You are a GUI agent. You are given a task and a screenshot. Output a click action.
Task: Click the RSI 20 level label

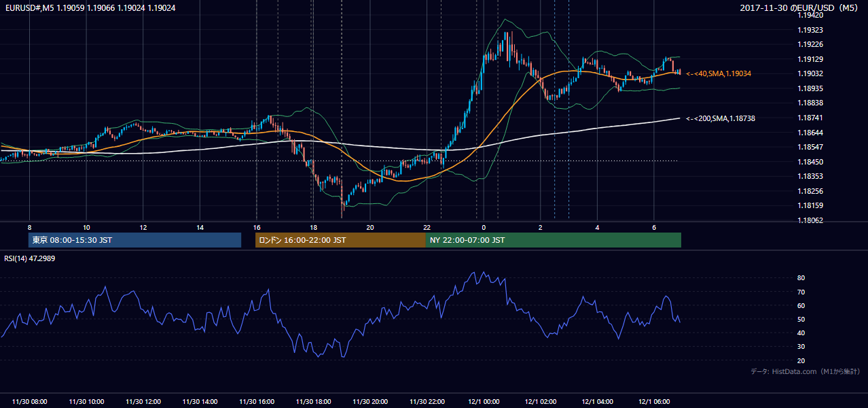pos(801,360)
